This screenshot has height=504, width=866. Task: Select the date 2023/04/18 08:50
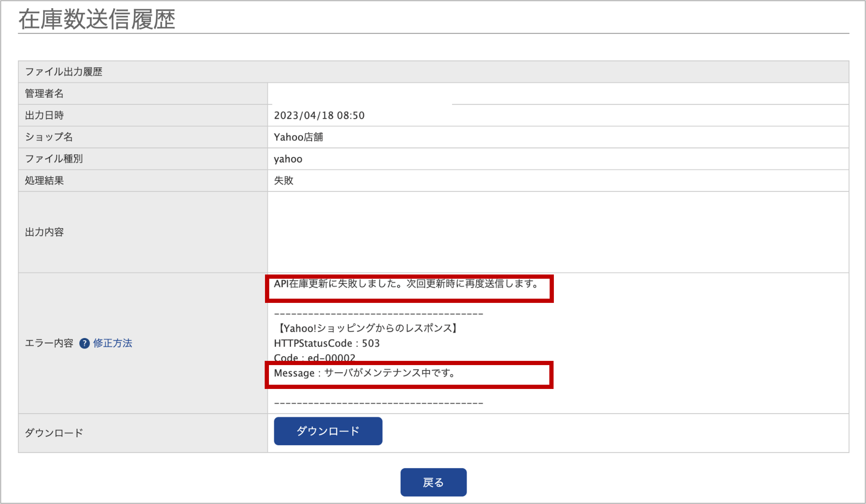[x=319, y=115]
